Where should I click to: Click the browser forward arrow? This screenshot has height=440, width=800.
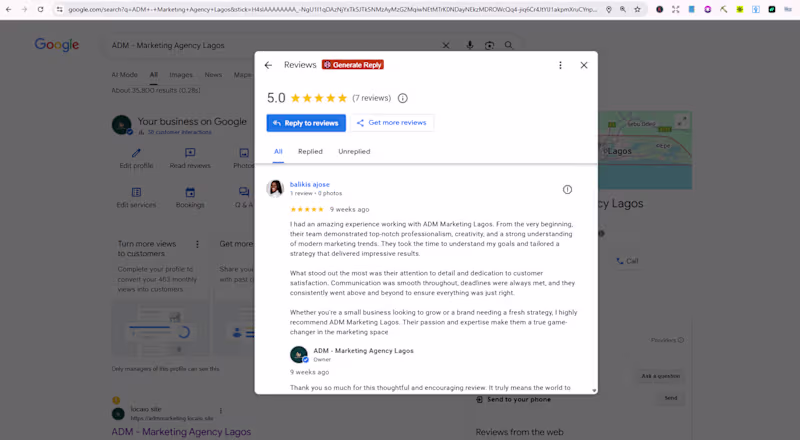click(24, 9)
